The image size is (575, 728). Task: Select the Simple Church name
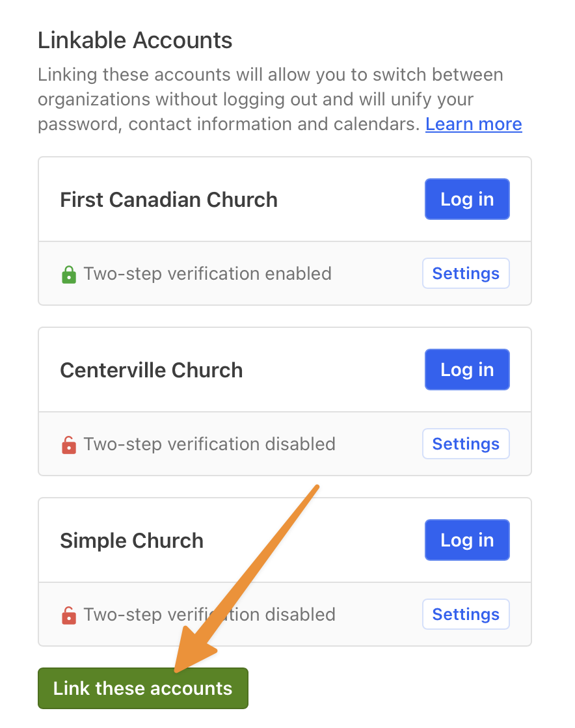(x=132, y=541)
